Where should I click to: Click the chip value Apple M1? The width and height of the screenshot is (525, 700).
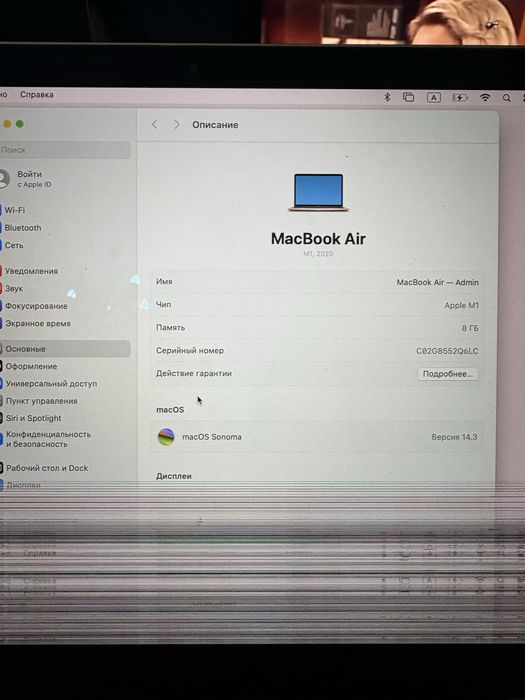(x=462, y=305)
